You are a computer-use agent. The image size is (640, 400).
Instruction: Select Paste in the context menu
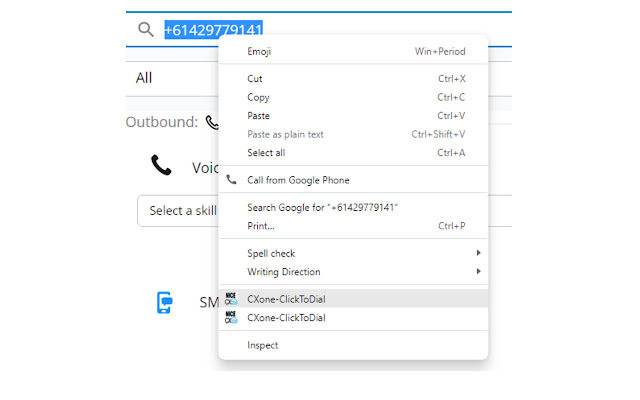pos(259,116)
